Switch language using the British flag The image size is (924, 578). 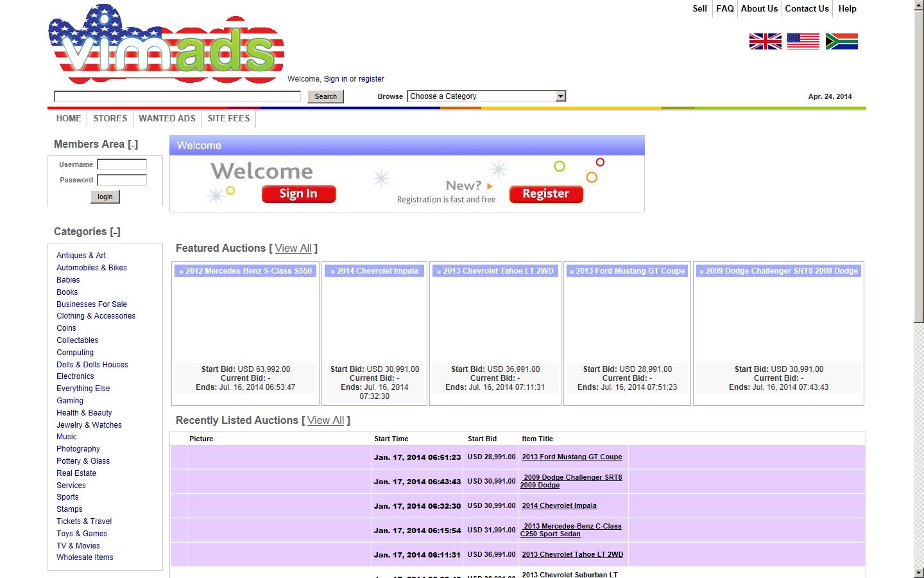coord(764,41)
